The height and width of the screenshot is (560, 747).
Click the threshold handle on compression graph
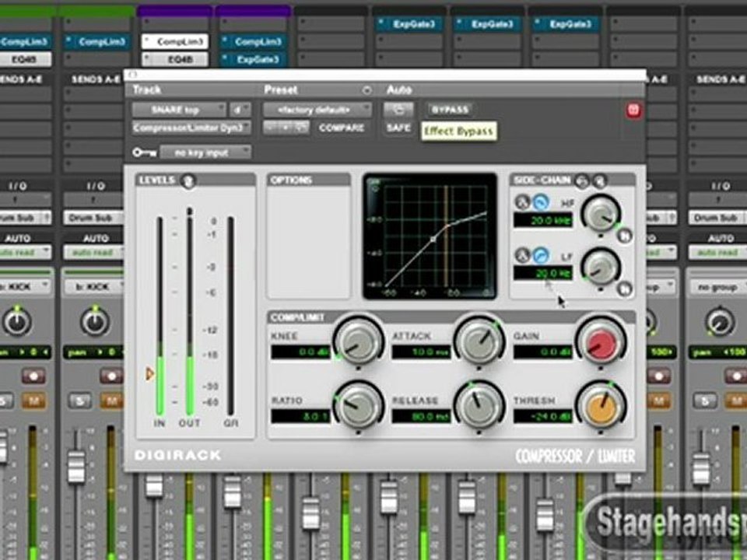point(433,239)
